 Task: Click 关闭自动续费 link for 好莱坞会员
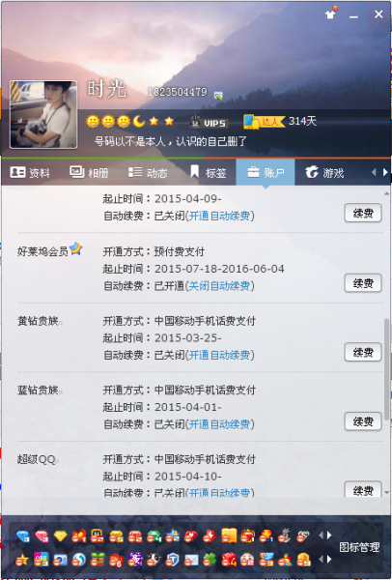219,285
